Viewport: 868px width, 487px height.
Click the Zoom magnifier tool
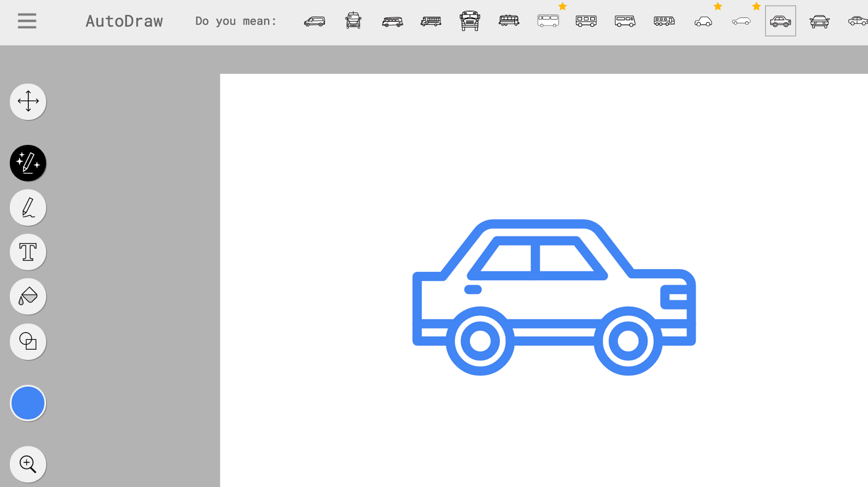[x=28, y=464]
